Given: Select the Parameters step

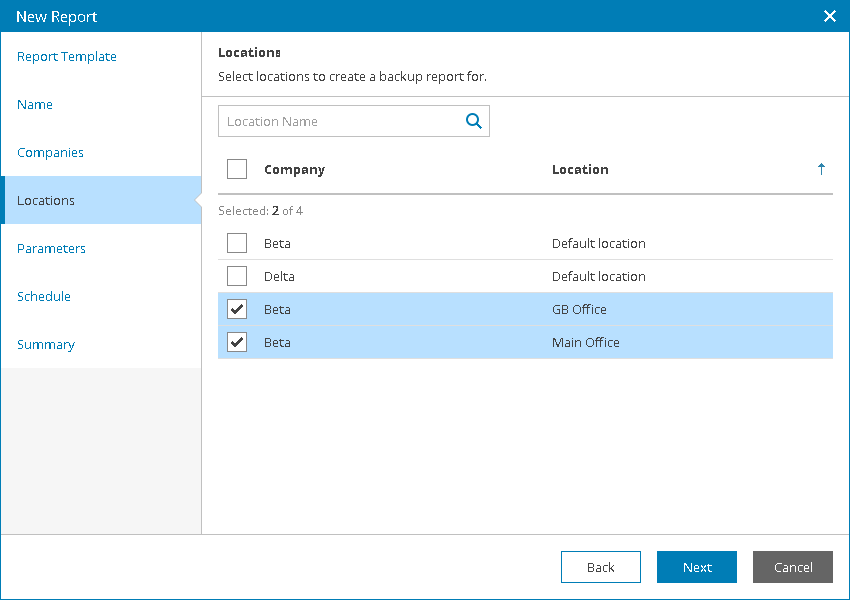Looking at the screenshot, I should pyautogui.click(x=51, y=249).
